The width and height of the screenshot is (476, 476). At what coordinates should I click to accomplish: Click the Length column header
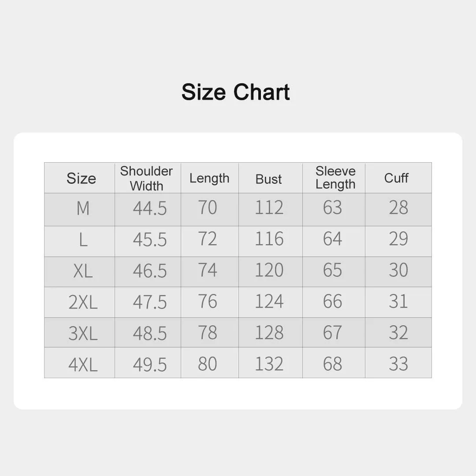pyautogui.click(x=209, y=178)
